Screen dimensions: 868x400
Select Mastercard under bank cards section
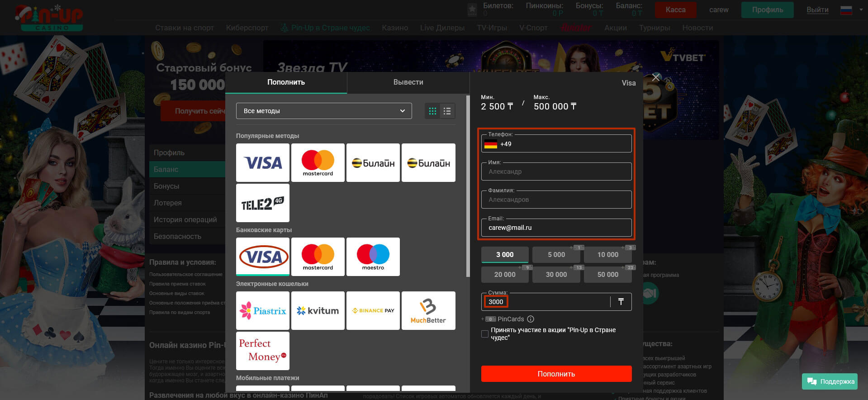(x=318, y=257)
